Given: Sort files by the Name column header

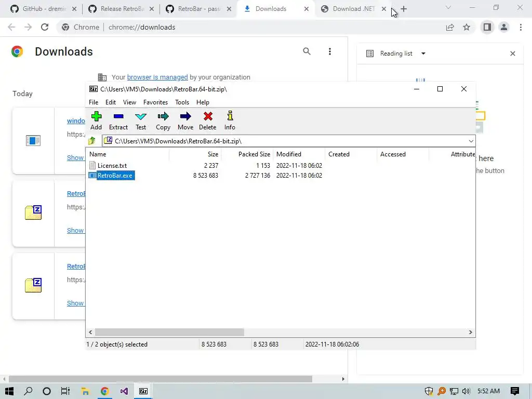Looking at the screenshot, I should (x=128, y=154).
